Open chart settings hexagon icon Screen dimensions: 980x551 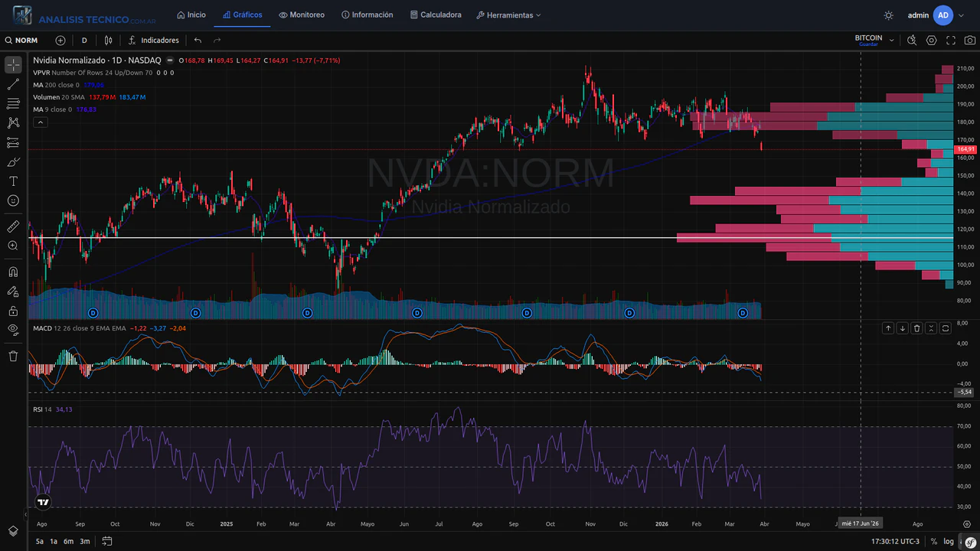932,41
